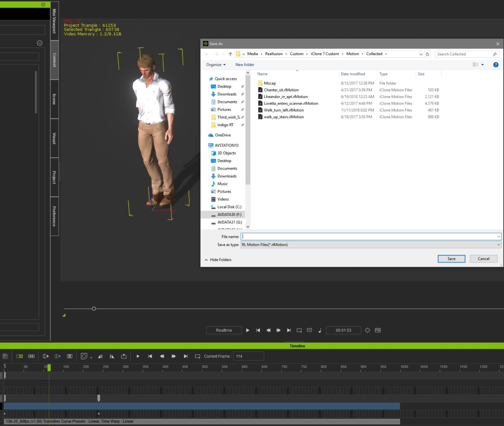The width and height of the screenshot is (504, 426).
Task: Go to Start in main play bar
Action: 258,330
